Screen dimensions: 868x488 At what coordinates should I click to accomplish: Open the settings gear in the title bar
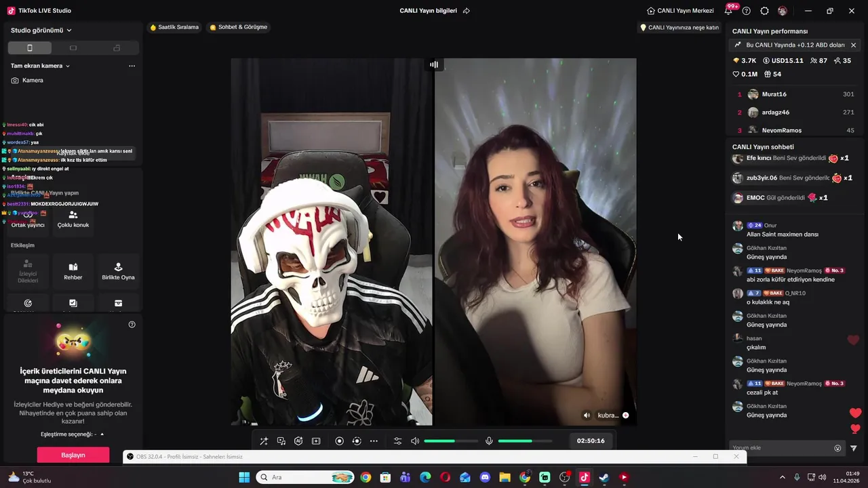click(x=764, y=11)
